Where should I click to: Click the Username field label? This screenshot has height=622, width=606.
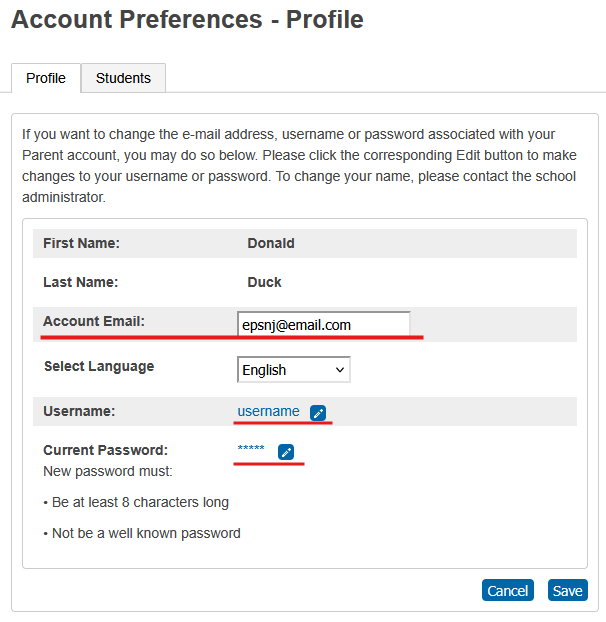click(x=79, y=411)
